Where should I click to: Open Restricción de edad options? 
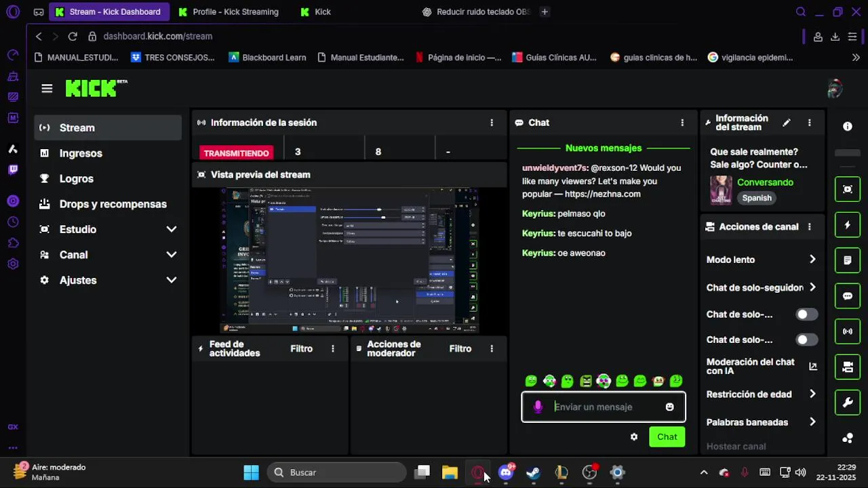coord(812,394)
